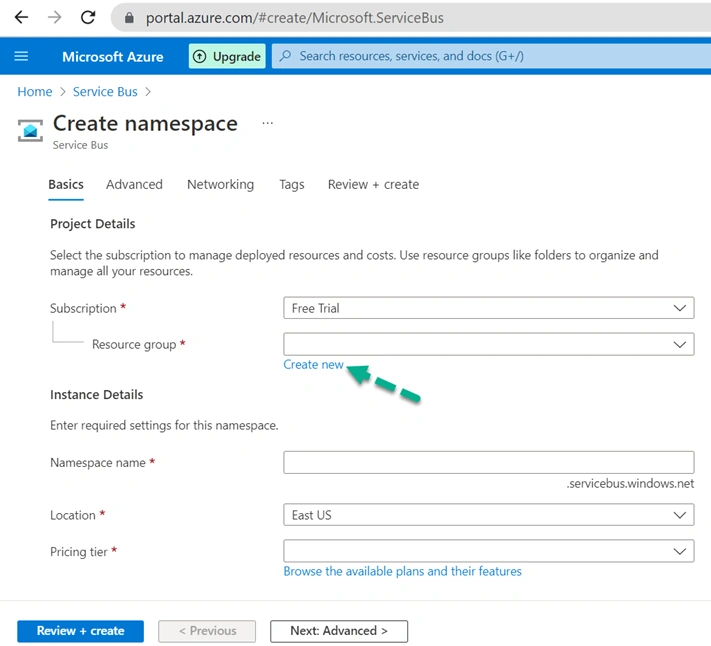The width and height of the screenshot is (711, 646).
Task: Click the Service Bus namespace icon
Action: 30,130
